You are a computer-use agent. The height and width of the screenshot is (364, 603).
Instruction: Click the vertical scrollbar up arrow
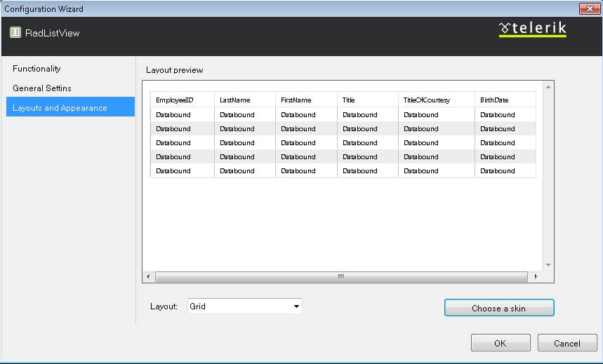(548, 87)
